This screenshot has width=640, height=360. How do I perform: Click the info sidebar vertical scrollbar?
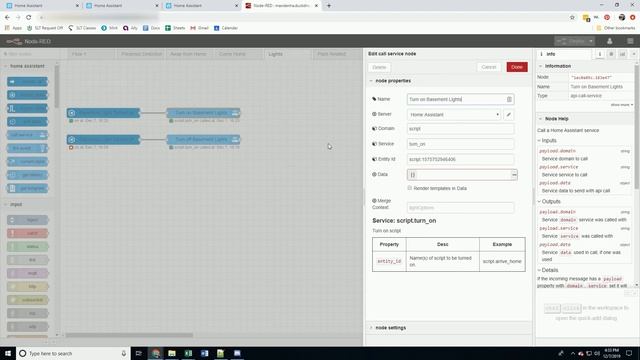click(x=636, y=127)
